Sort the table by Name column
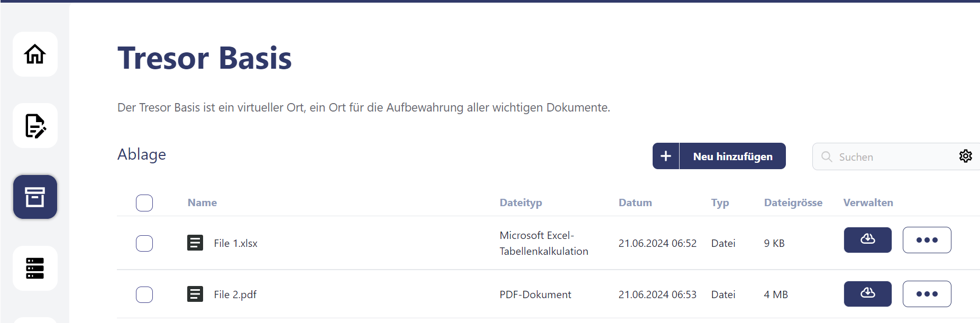Viewport: 980px width, 323px height. pyautogui.click(x=202, y=203)
